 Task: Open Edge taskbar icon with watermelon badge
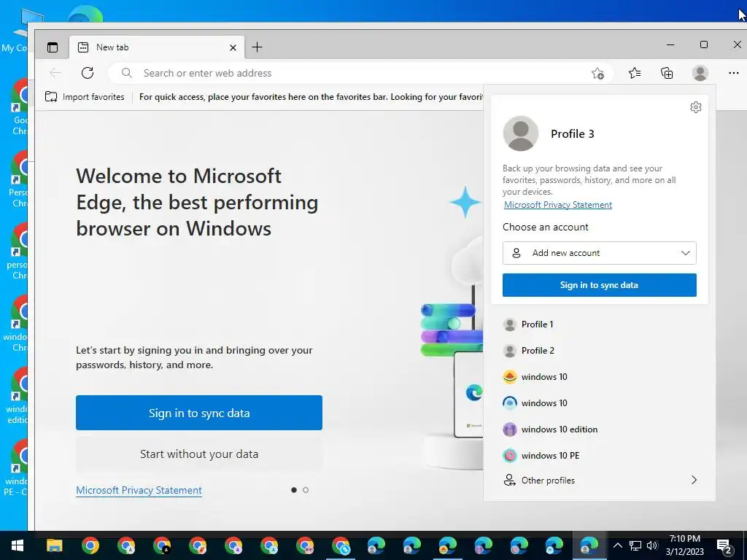click(447, 545)
